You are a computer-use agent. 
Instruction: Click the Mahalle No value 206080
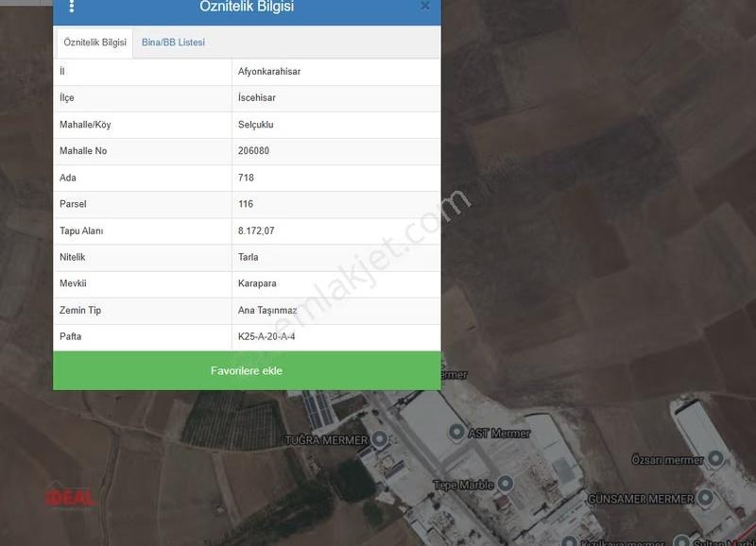click(x=253, y=151)
